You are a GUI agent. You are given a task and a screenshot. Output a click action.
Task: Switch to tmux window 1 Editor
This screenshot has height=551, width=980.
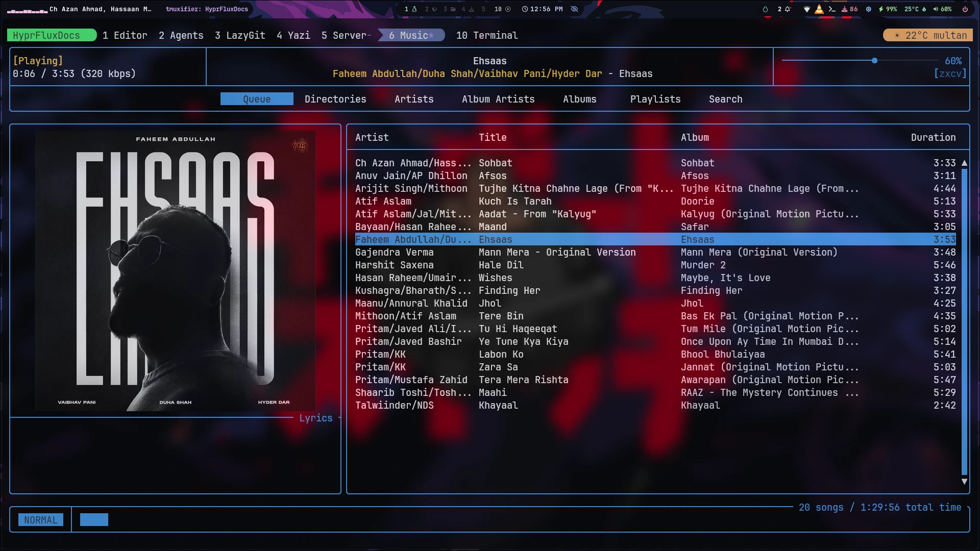pyautogui.click(x=125, y=35)
